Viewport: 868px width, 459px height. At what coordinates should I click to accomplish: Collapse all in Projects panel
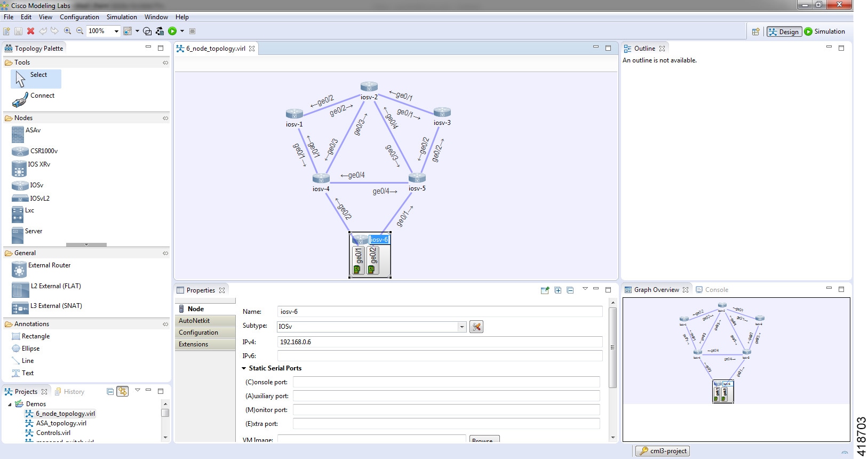(110, 392)
